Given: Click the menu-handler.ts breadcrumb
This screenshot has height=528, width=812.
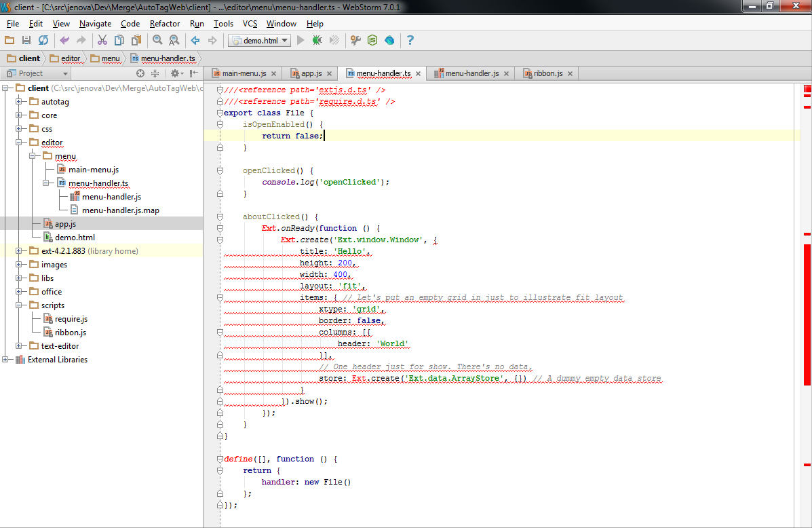Looking at the screenshot, I should tap(163, 58).
